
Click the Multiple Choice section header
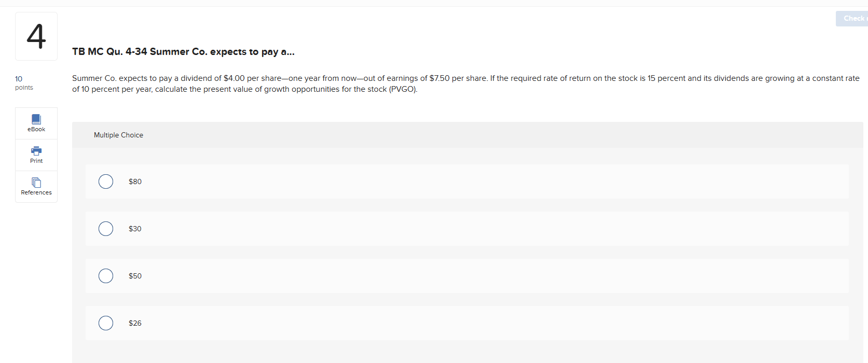[x=118, y=135]
